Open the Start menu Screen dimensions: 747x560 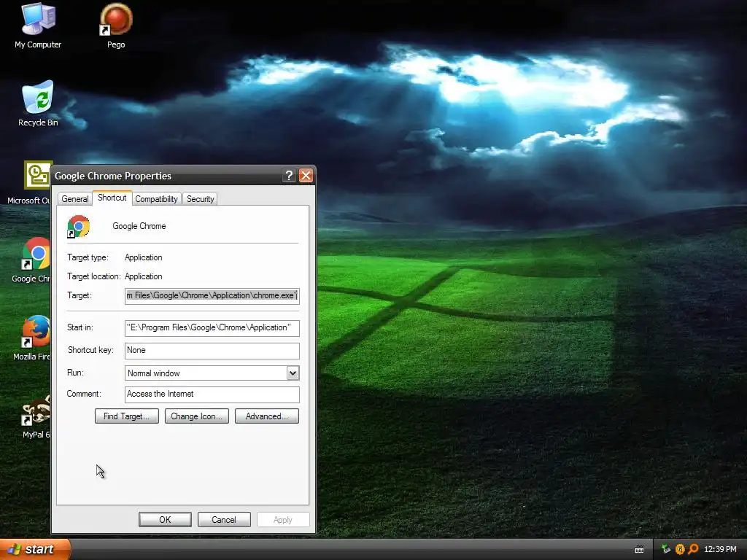coord(35,549)
